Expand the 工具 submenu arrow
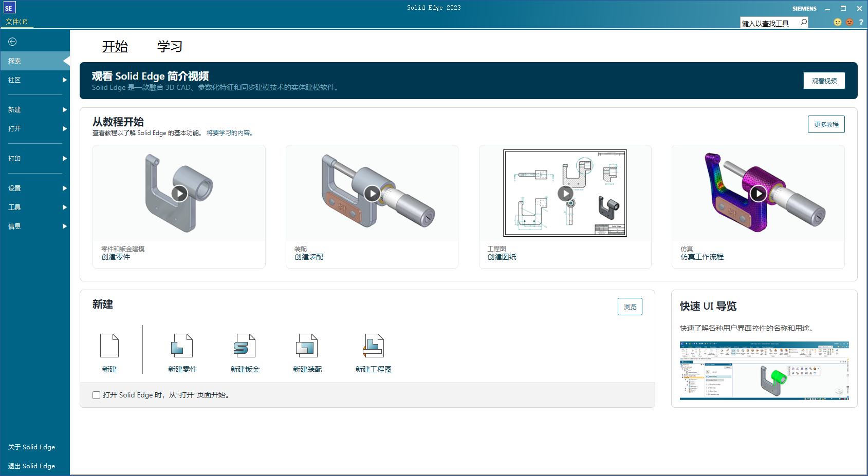The width and height of the screenshot is (868, 476). click(65, 207)
